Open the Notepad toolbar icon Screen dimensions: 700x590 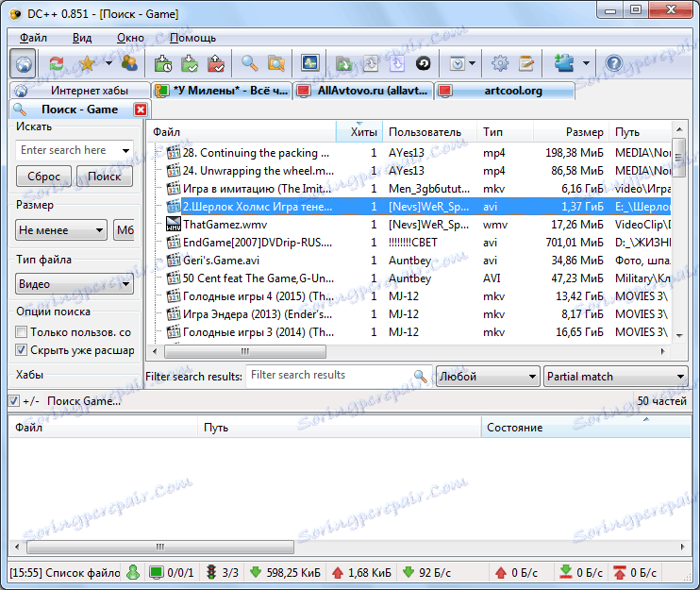tap(526, 63)
